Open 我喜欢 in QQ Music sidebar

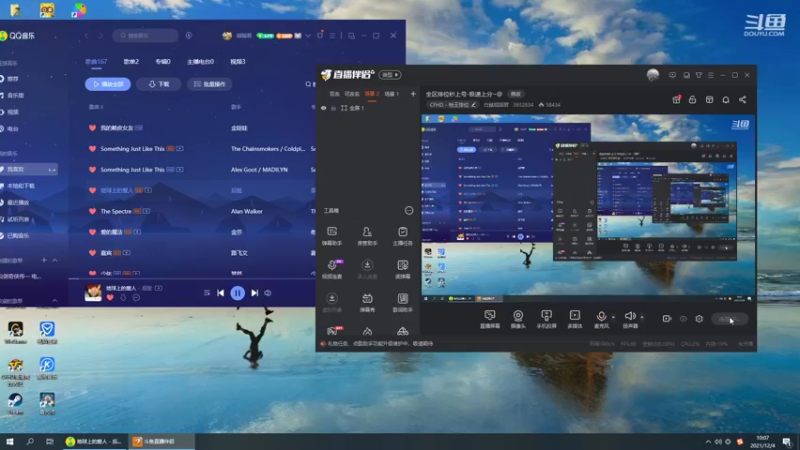tap(28, 169)
